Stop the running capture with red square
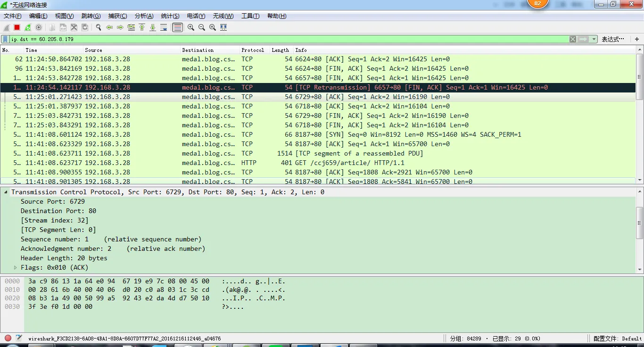This screenshot has height=347, width=644. [17, 27]
